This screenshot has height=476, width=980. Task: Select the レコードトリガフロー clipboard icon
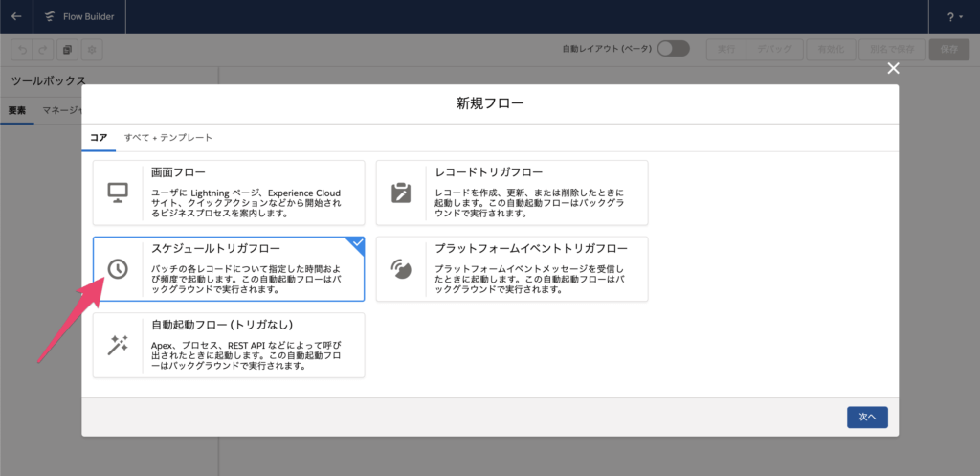(401, 193)
